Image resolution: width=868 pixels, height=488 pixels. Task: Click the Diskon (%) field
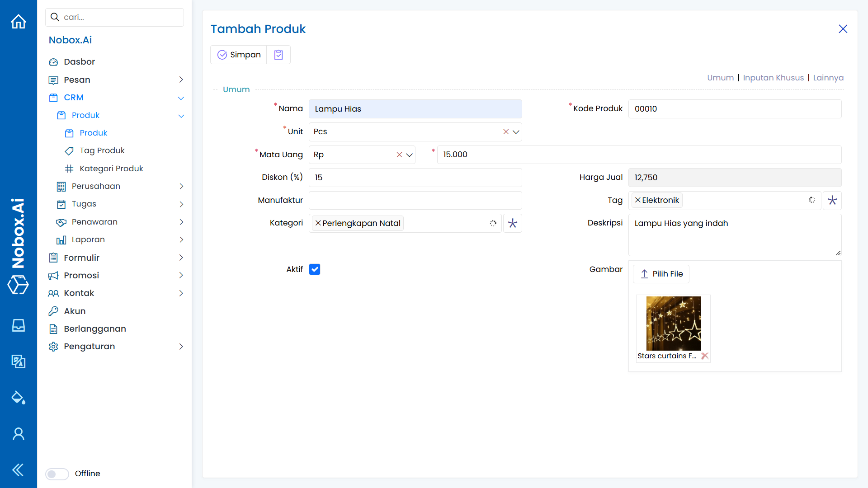pyautogui.click(x=415, y=178)
